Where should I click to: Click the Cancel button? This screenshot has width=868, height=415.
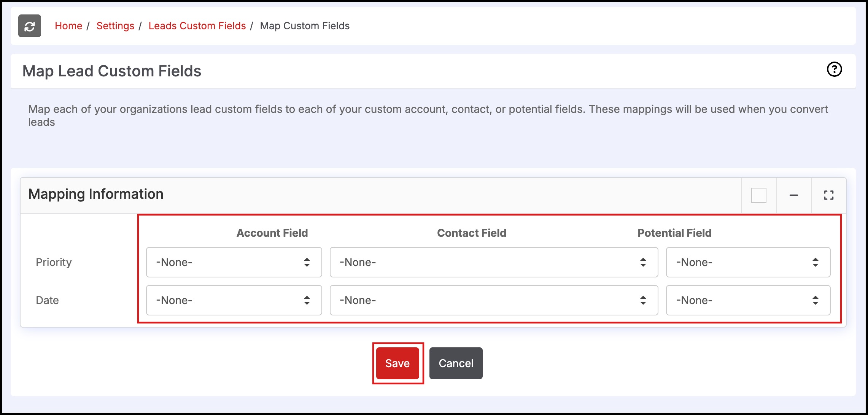click(x=456, y=363)
